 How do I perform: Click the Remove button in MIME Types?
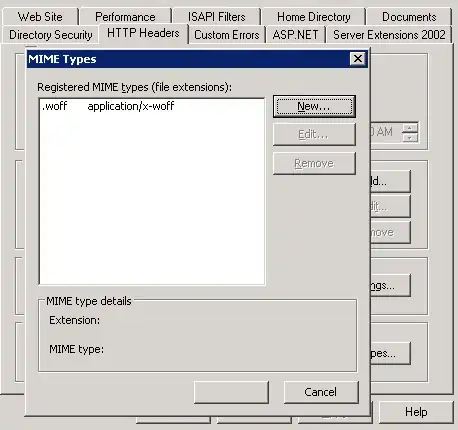(314, 163)
